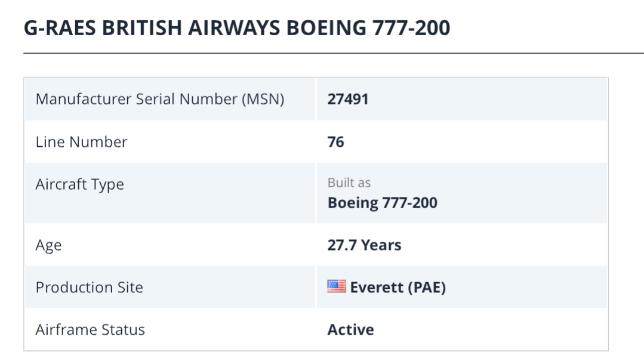Click the Line Number label

[x=81, y=142]
